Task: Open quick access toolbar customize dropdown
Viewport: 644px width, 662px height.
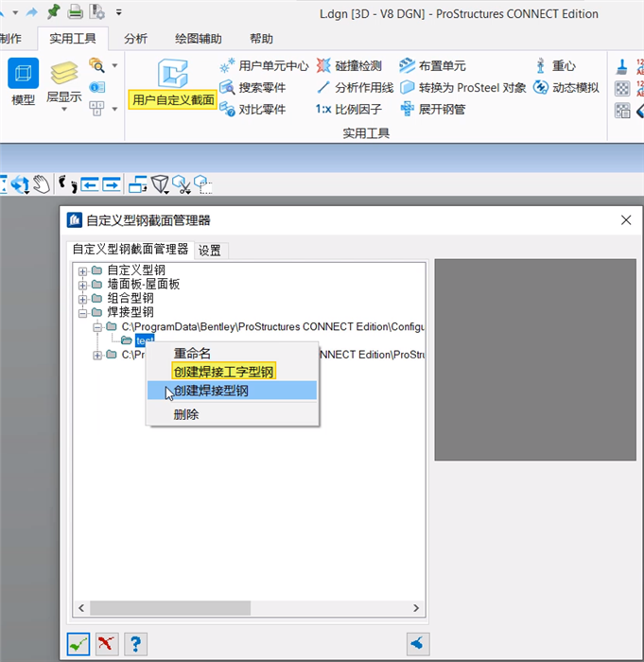Action: point(119,12)
